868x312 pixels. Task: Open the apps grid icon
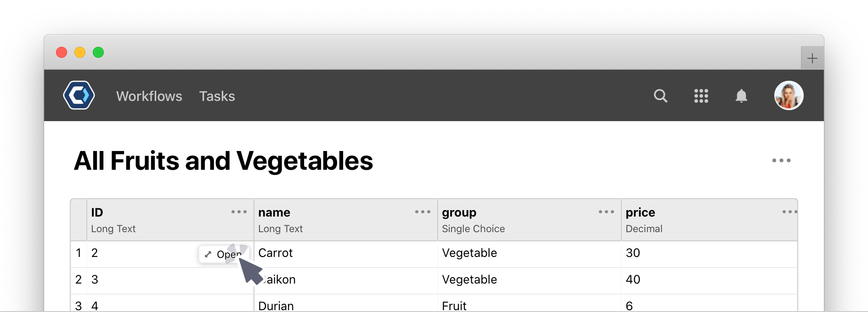tap(701, 96)
